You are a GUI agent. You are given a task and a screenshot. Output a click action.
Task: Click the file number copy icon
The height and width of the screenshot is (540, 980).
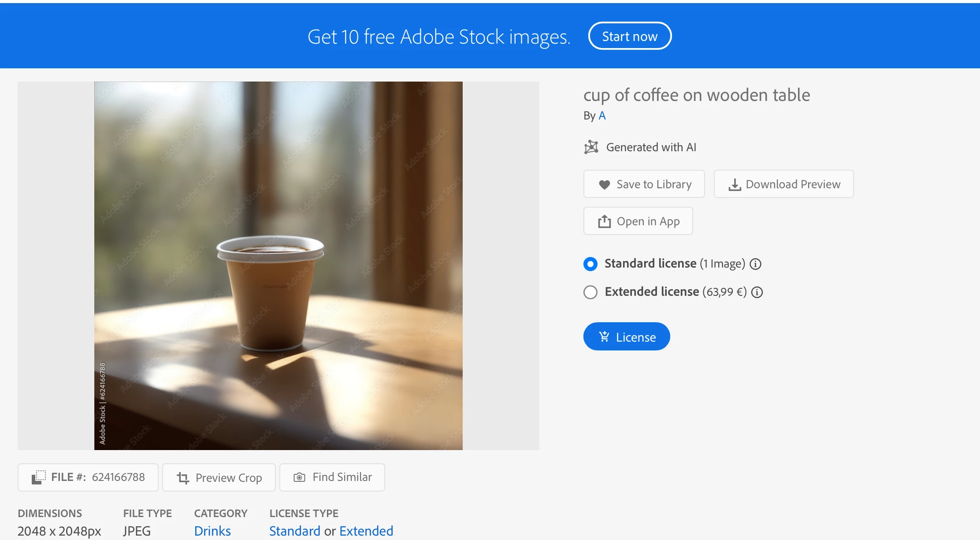[39, 477]
